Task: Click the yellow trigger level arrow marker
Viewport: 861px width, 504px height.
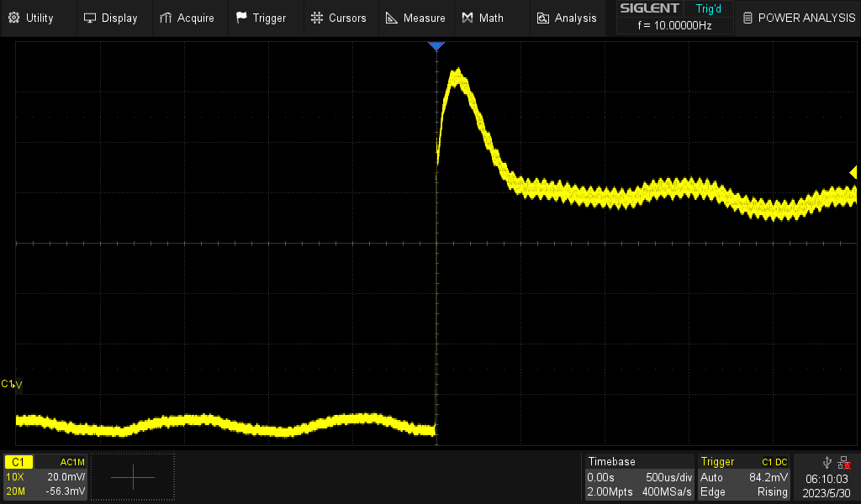Action: [853, 171]
